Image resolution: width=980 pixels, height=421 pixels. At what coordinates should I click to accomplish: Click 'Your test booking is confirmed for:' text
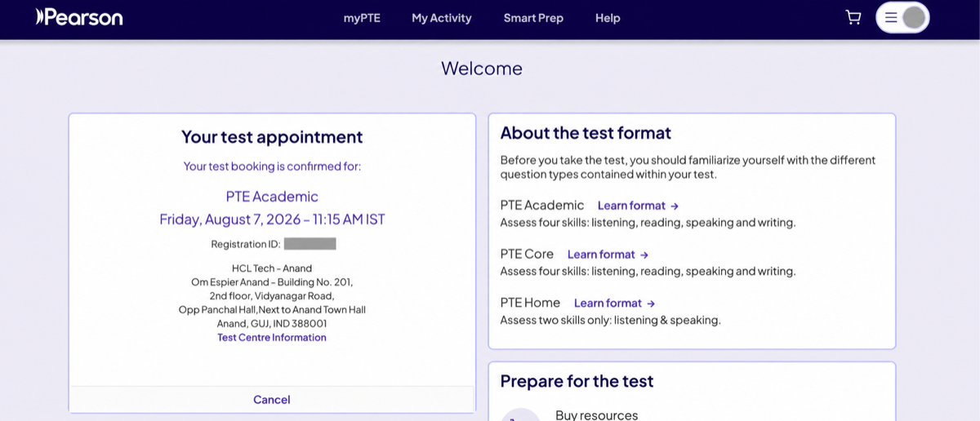pyautogui.click(x=272, y=166)
